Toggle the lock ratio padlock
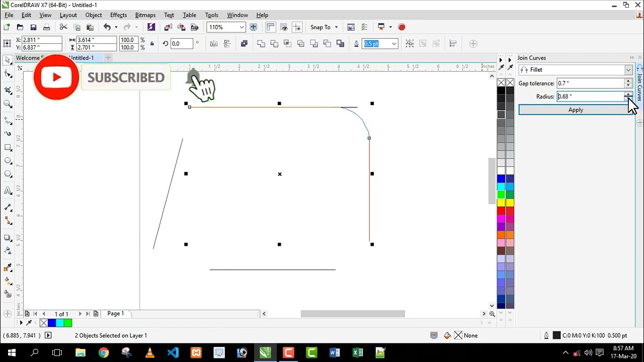Viewport: 644px width, 362px height. pos(152,44)
